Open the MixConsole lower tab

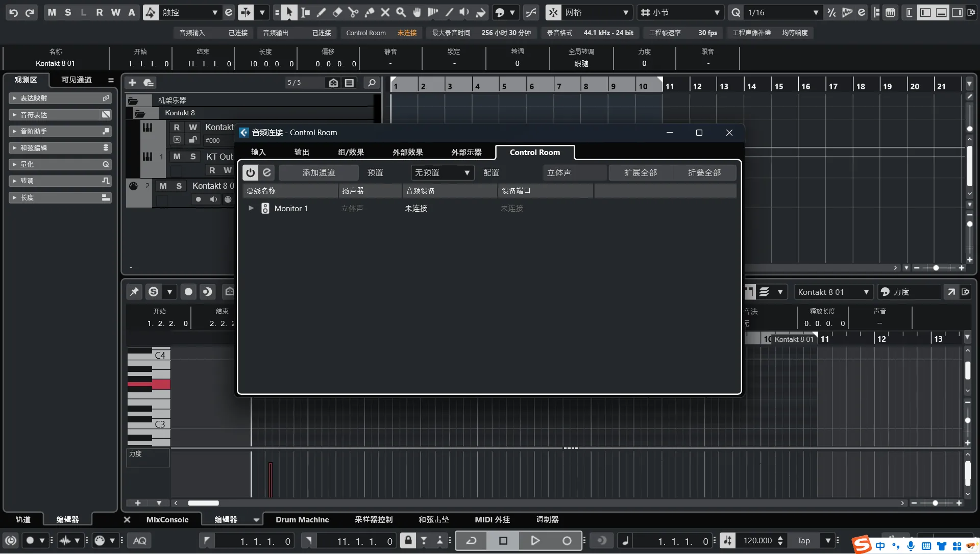point(167,519)
